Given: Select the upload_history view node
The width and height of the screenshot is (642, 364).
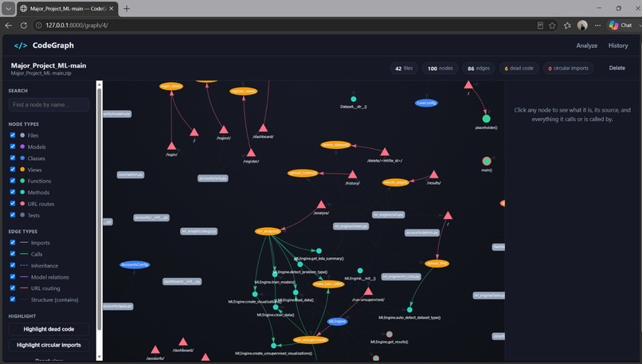Looking at the screenshot, I should tap(303, 173).
